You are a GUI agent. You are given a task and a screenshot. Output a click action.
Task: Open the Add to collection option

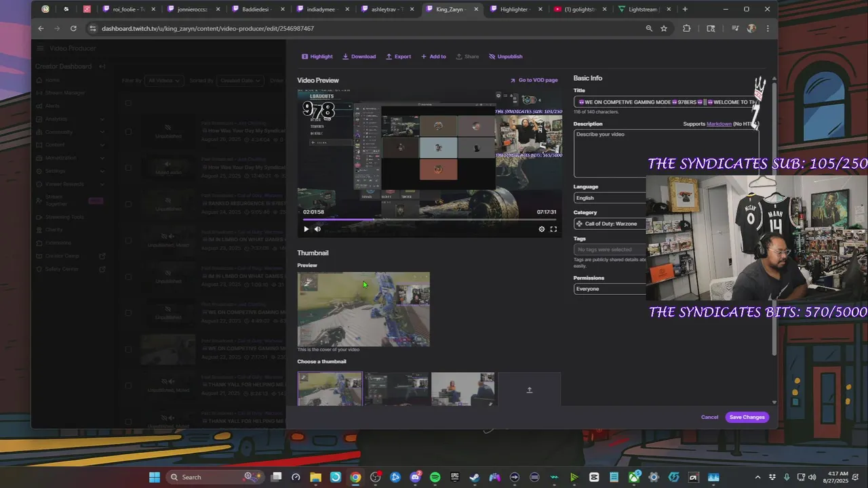coord(433,56)
